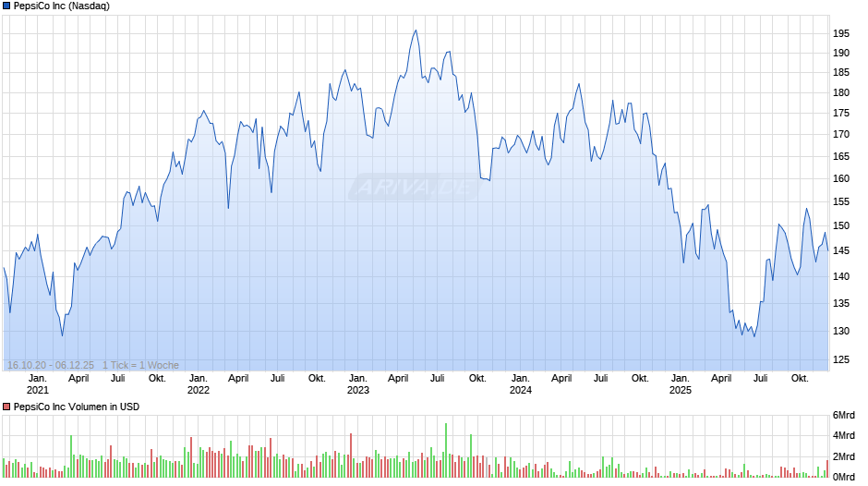868x486 pixels.
Task: Select the 135 price axis label
Action: tap(841, 304)
